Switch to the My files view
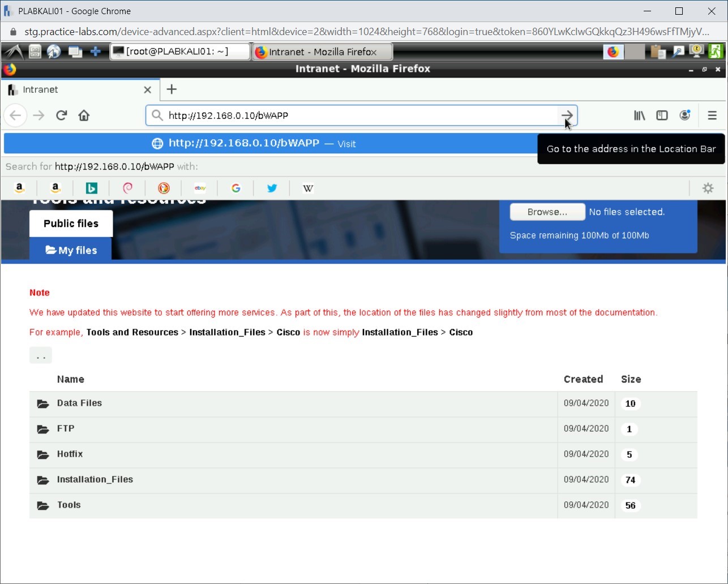728x584 pixels. click(x=70, y=250)
